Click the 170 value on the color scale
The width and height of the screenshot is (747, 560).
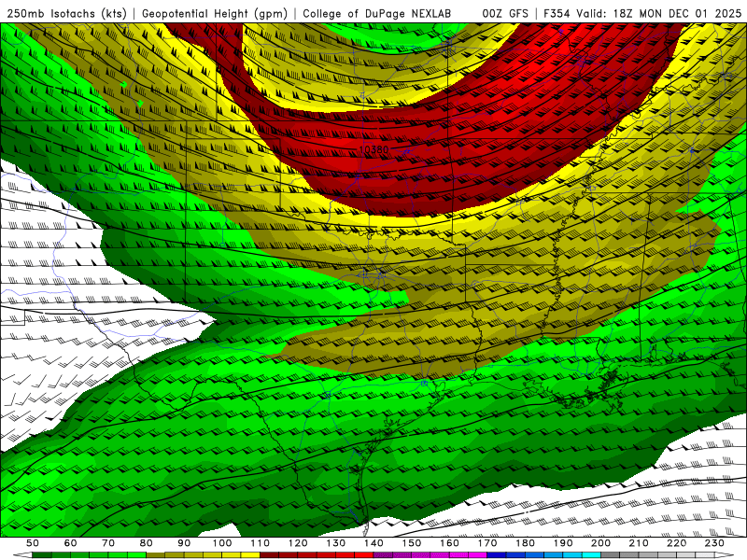[487, 543]
